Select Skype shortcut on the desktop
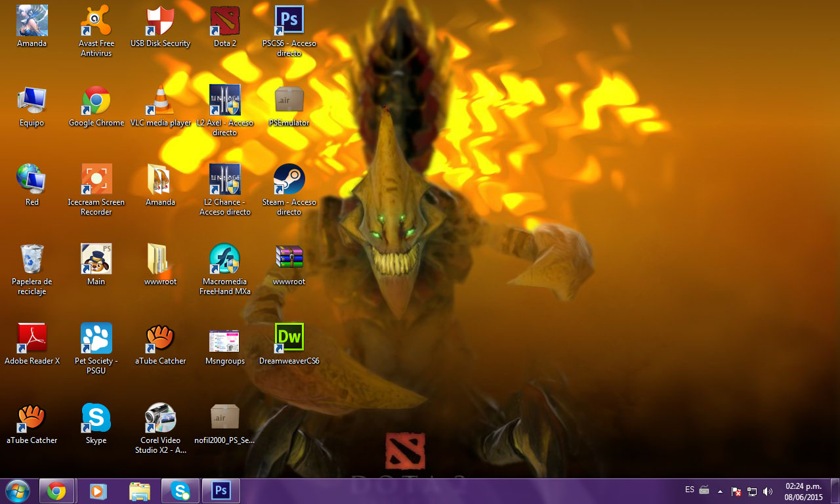This screenshot has height=504, width=840. [x=96, y=419]
